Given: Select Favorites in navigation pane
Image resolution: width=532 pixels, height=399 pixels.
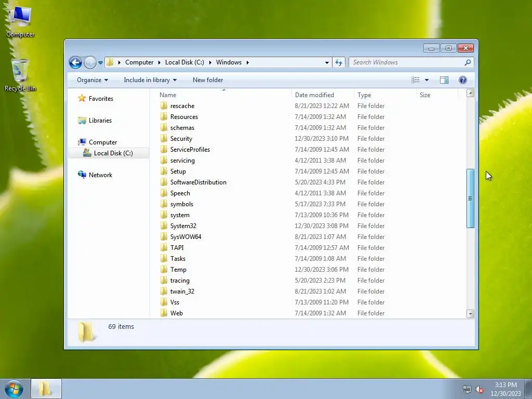Looking at the screenshot, I should [x=101, y=99].
